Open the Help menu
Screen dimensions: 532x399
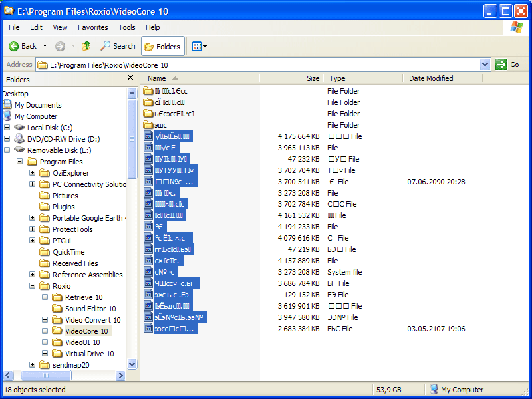coord(153,27)
